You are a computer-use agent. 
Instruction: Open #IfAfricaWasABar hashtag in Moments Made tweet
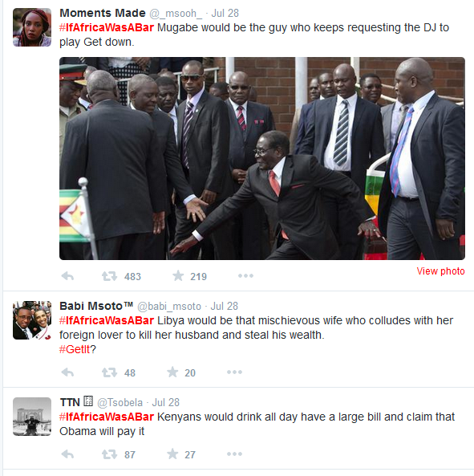tap(107, 27)
